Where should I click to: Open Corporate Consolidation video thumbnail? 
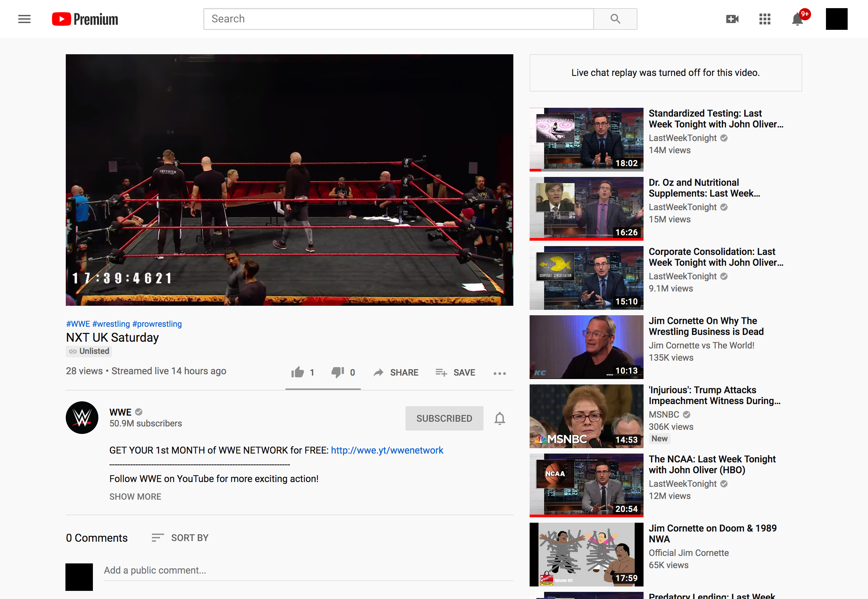pos(586,278)
